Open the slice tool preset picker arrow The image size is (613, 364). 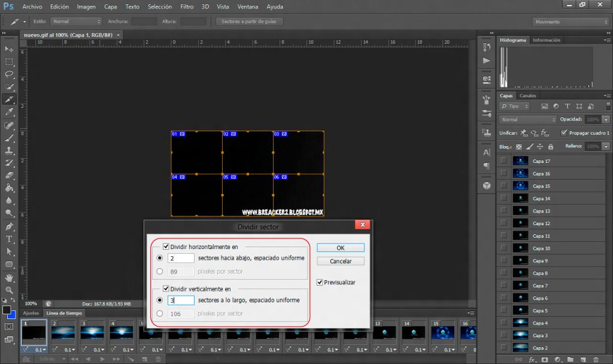[24, 22]
